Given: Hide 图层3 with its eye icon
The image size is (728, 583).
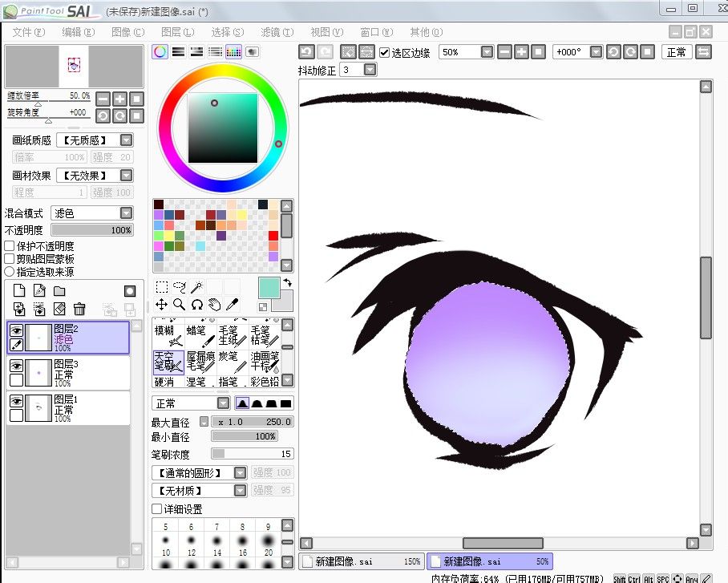Looking at the screenshot, I should (16, 366).
